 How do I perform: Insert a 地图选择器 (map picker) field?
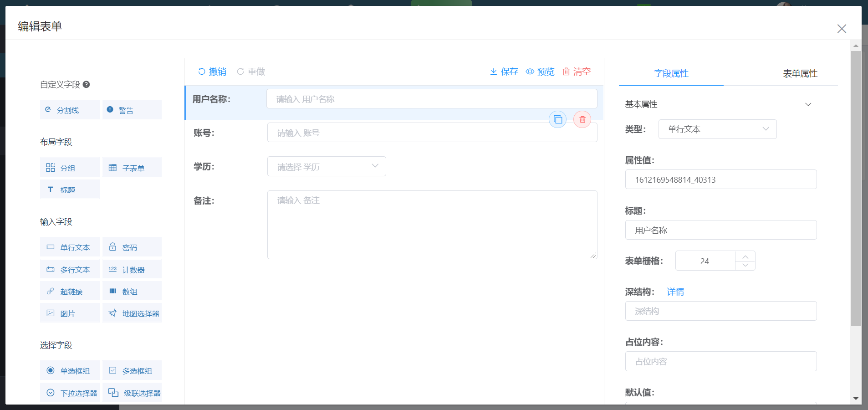(x=132, y=313)
